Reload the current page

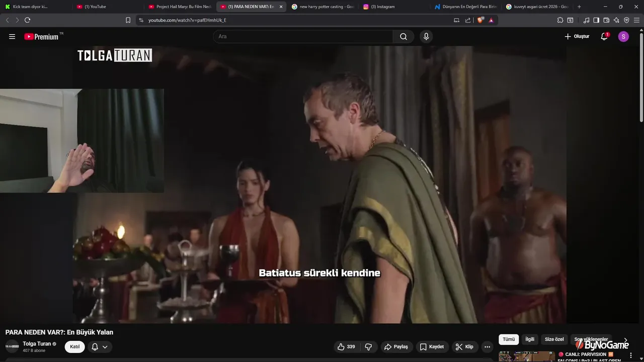[27, 20]
